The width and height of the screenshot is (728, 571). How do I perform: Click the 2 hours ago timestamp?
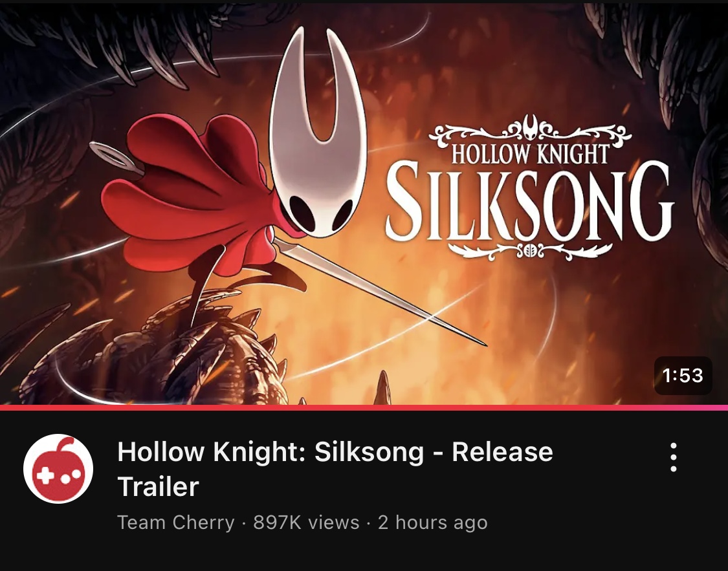pos(433,523)
